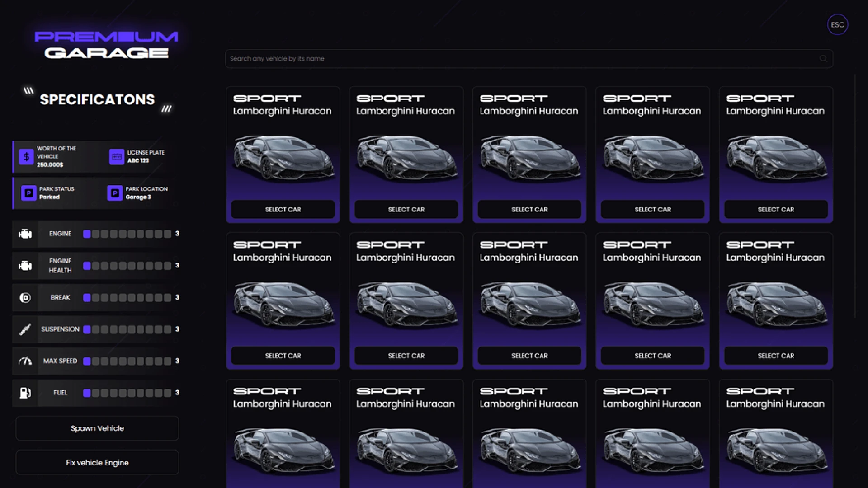
Task: Adjust the Engine Health level bar
Action: point(127,266)
